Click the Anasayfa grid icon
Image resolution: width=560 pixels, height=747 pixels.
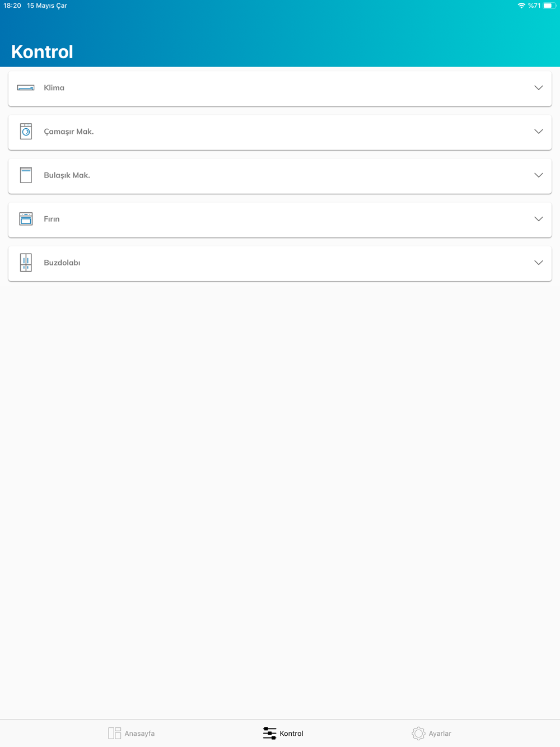(x=115, y=734)
